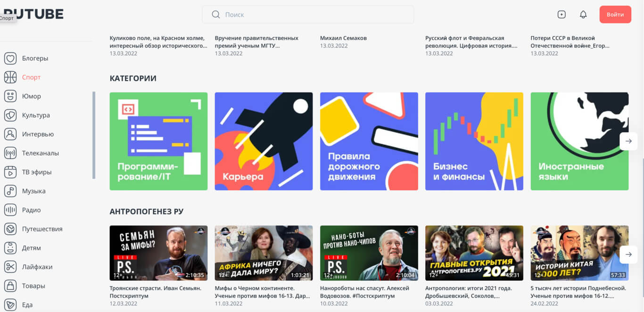Play the Нано-боты против нано-чипов video thumbnail

369,253
